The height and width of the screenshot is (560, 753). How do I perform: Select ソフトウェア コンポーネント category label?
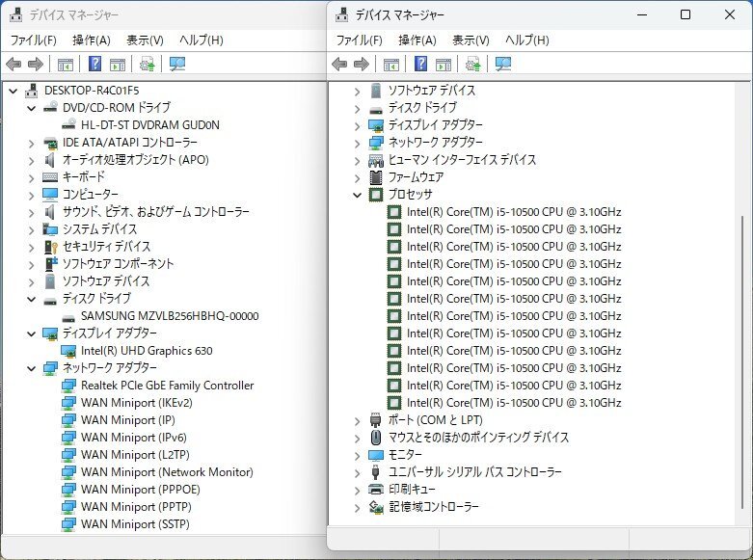[119, 264]
